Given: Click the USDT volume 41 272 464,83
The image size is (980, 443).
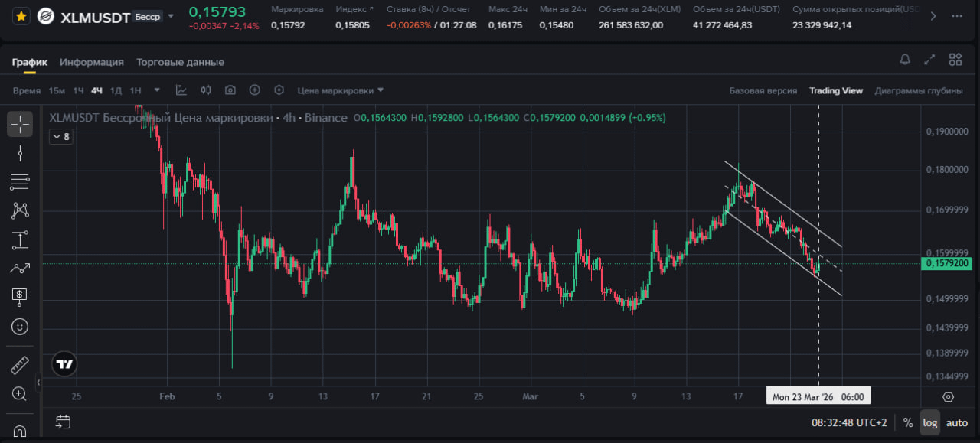Looking at the screenshot, I should pyautogui.click(x=722, y=25).
